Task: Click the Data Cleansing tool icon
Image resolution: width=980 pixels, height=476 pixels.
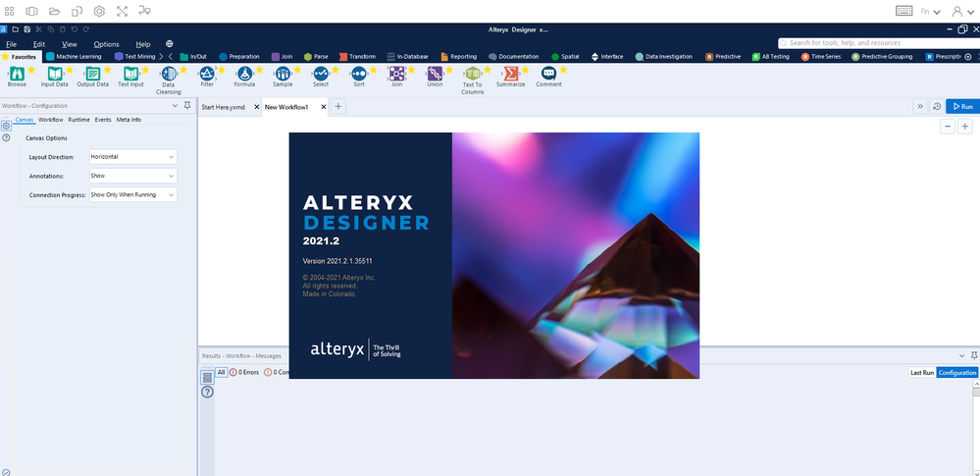Action: pos(169,74)
